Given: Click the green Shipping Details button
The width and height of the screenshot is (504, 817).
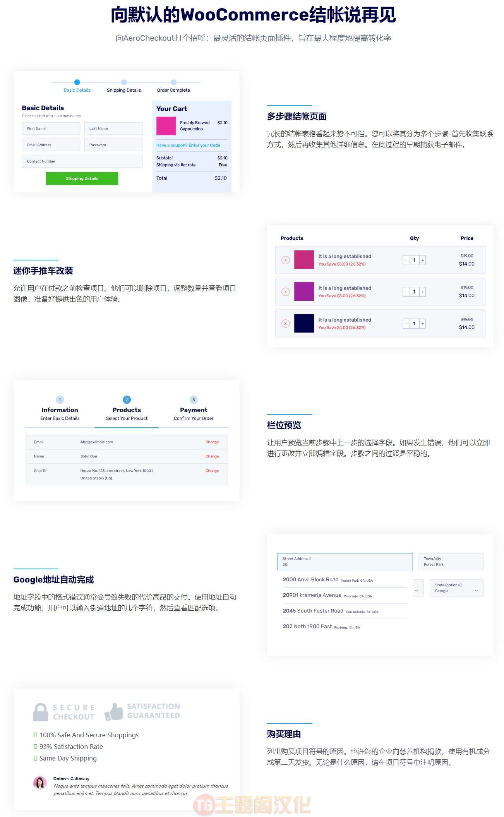Looking at the screenshot, I should click(x=82, y=178).
